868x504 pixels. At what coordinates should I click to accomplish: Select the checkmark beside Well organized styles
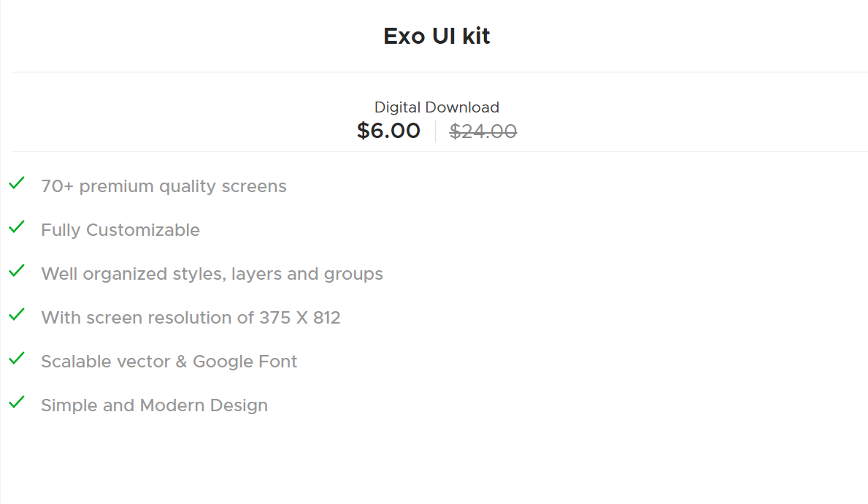[x=17, y=271]
